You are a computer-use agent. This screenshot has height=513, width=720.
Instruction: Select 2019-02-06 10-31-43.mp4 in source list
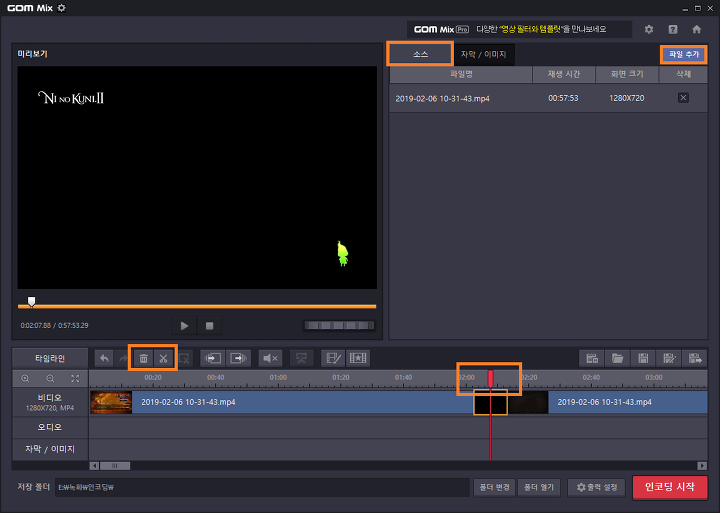[548, 98]
